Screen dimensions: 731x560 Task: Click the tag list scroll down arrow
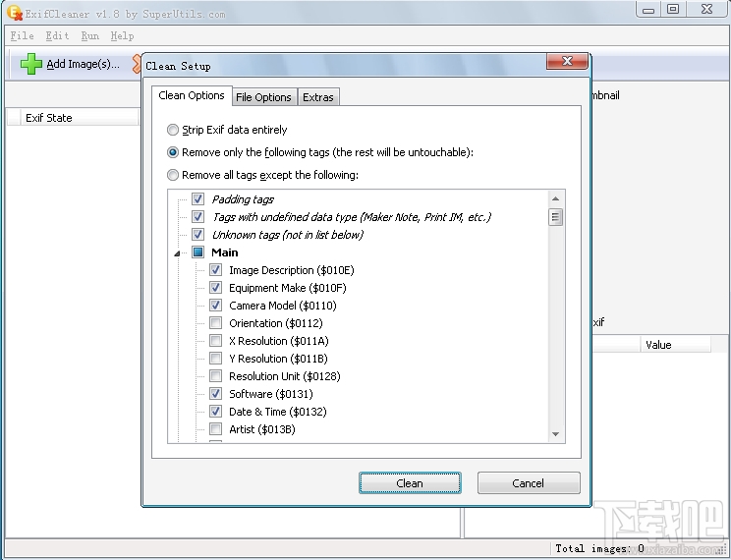point(555,434)
